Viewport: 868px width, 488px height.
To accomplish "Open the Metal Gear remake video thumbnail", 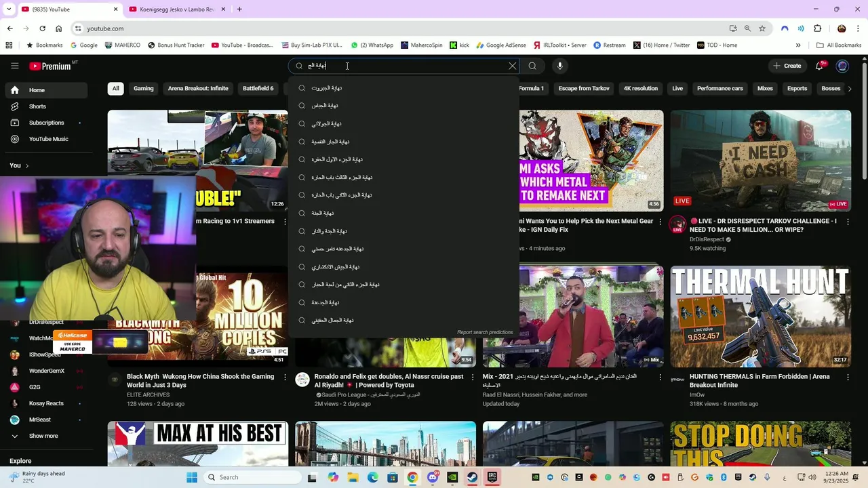I will [x=591, y=161].
